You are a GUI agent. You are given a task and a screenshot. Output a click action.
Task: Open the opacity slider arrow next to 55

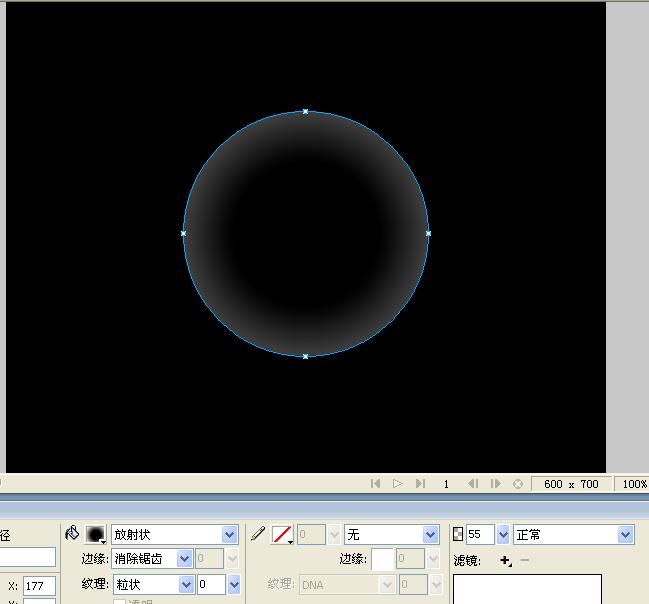[x=503, y=534]
